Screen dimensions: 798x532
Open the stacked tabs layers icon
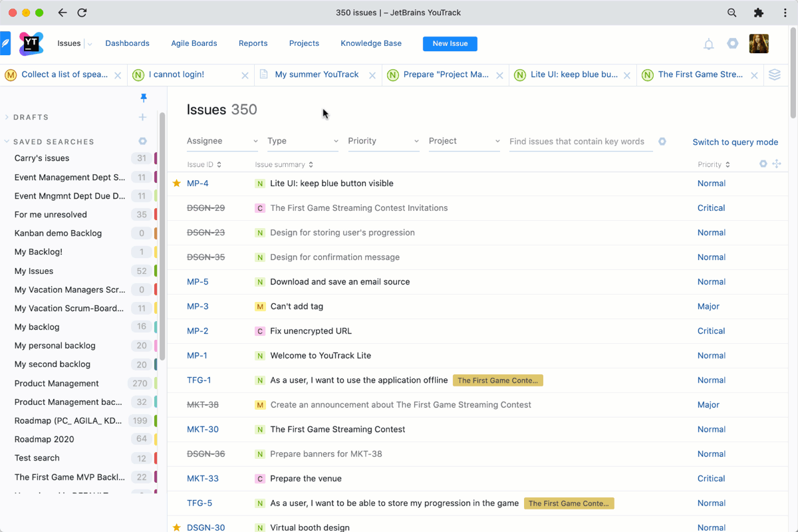pyautogui.click(x=774, y=74)
